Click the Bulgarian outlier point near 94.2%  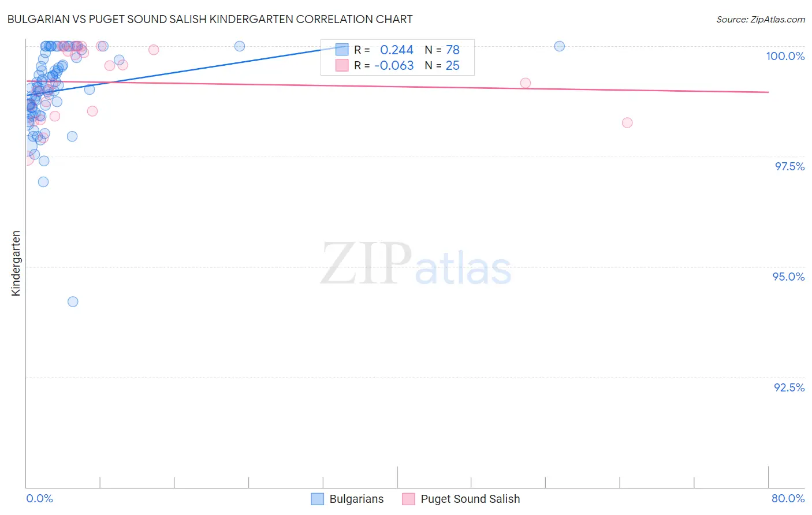[x=73, y=301]
